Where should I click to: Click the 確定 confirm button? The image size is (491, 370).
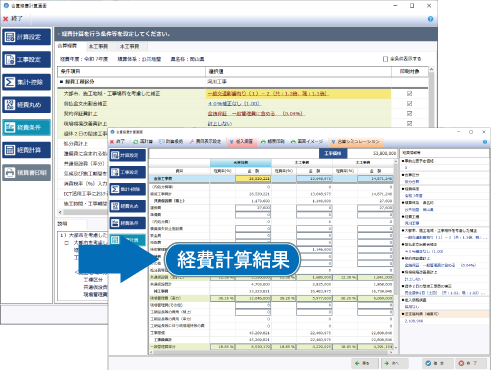click(438, 363)
